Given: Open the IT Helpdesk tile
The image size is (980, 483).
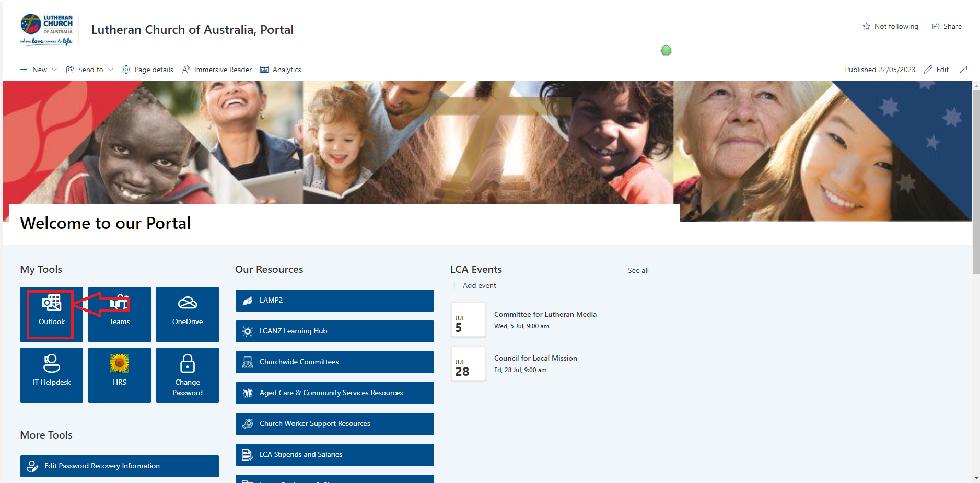Looking at the screenshot, I should [52, 375].
